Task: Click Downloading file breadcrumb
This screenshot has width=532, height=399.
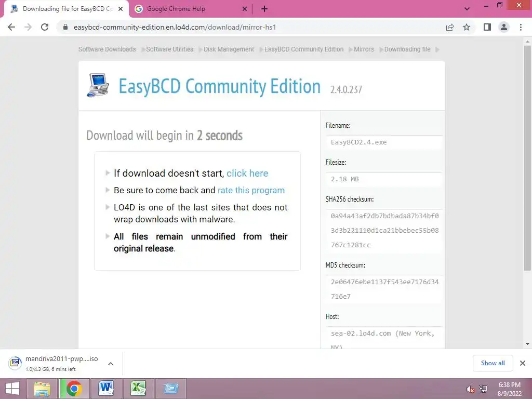Action: 407,49
